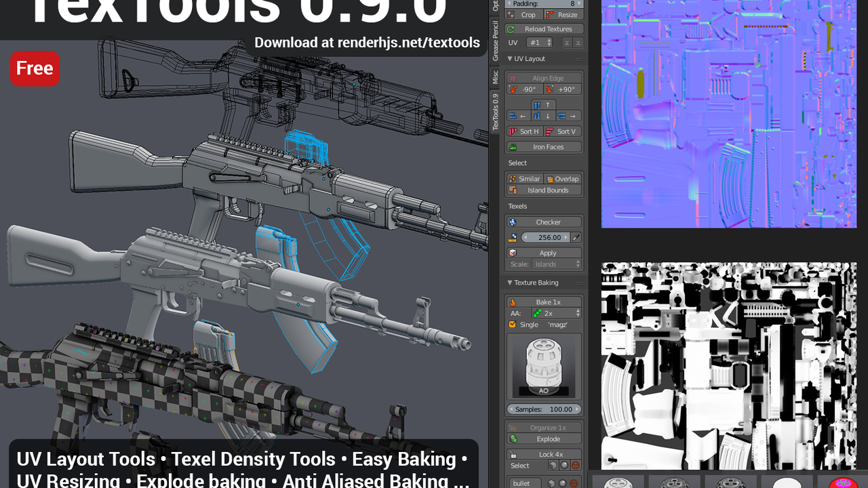Click the Crop button
Viewport: 868px width, 488px height.
524,15
